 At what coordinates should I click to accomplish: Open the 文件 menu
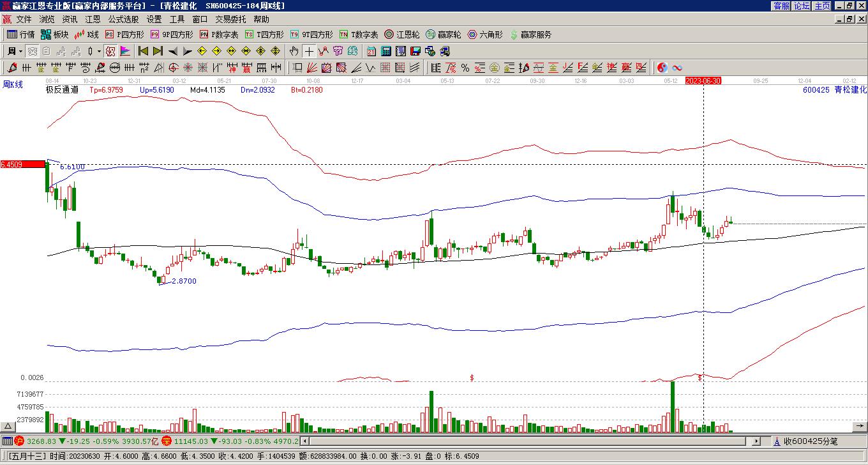(24, 19)
